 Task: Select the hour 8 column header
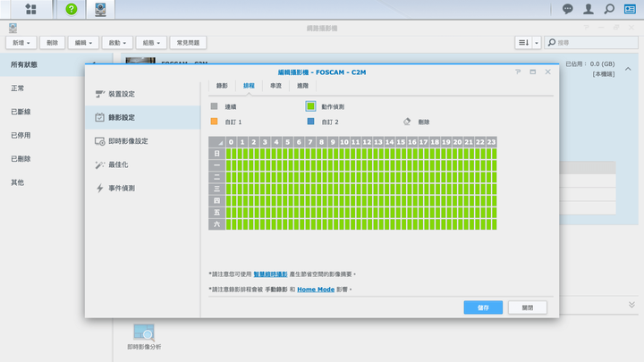322,142
